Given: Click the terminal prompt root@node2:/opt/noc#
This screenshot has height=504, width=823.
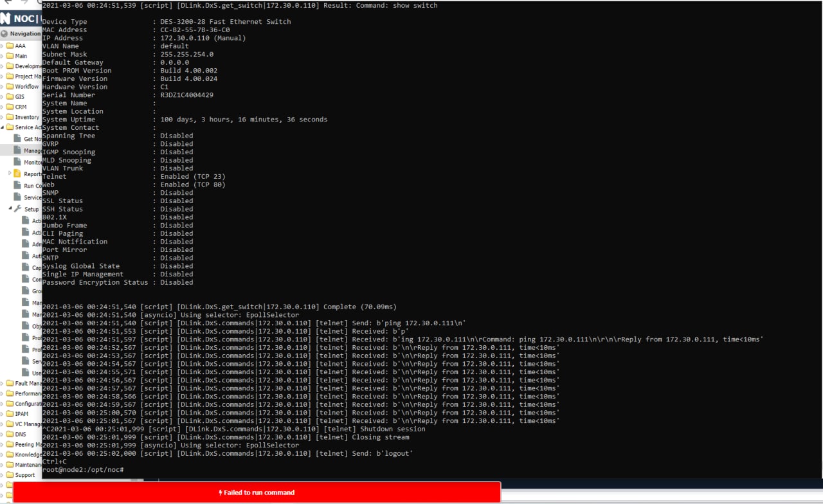Looking at the screenshot, I should (83, 470).
